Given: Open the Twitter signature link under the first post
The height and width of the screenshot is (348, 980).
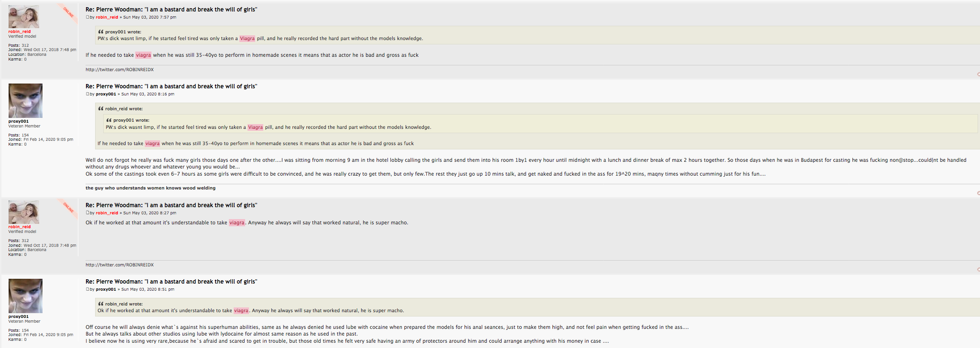Looking at the screenshot, I should click(119, 70).
